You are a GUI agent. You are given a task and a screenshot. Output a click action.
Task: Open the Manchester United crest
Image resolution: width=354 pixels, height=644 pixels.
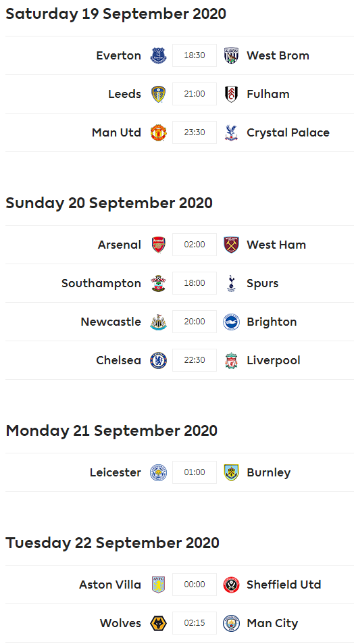pyautogui.click(x=158, y=132)
